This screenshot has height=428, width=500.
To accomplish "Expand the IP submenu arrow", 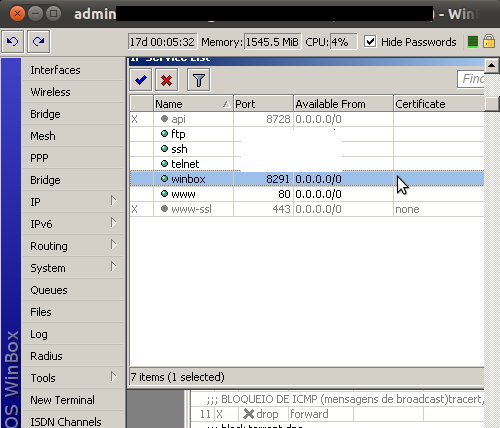I will click(113, 201).
